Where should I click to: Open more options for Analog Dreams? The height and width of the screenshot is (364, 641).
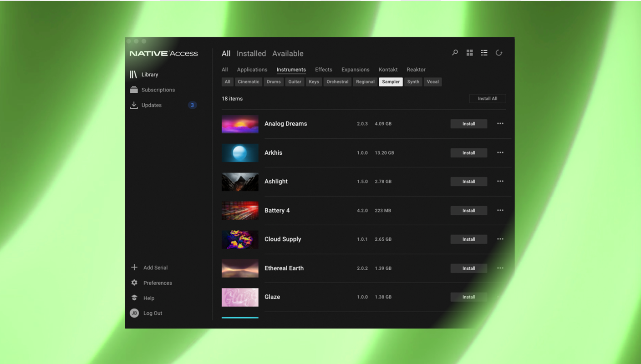pyautogui.click(x=500, y=124)
